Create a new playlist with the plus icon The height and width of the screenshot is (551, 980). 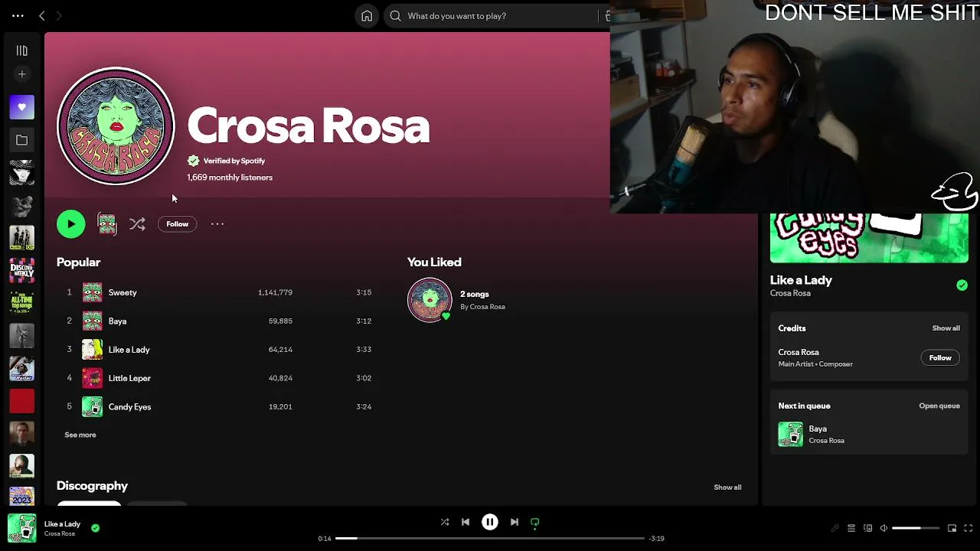pos(21,74)
